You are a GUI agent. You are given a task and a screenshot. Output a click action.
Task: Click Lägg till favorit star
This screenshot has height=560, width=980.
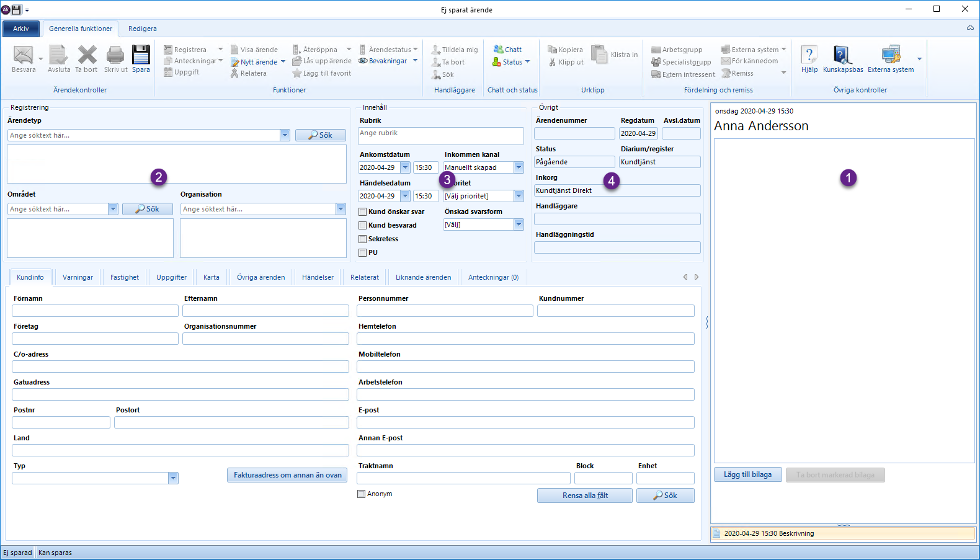click(296, 73)
